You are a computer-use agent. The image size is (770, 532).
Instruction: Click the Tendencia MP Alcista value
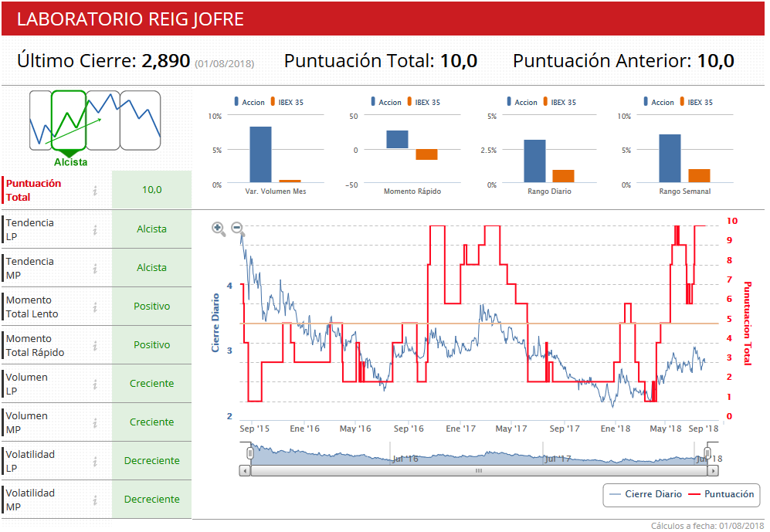pos(151,268)
